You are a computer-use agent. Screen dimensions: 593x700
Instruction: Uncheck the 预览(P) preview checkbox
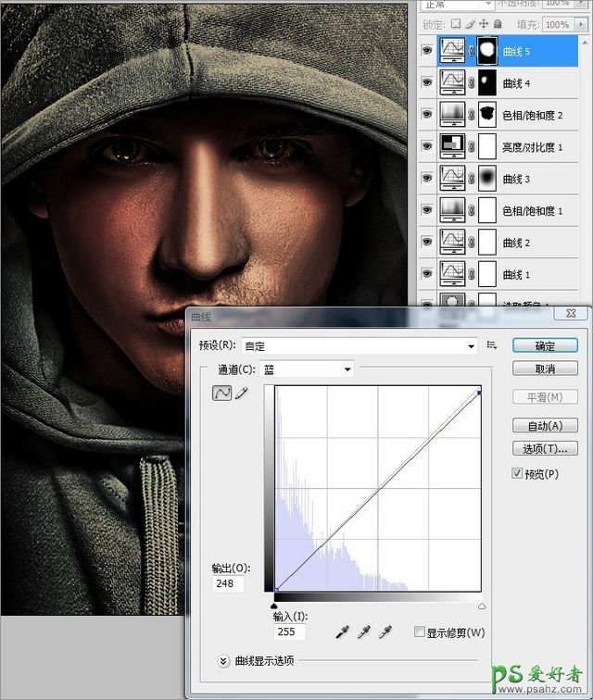(x=518, y=474)
